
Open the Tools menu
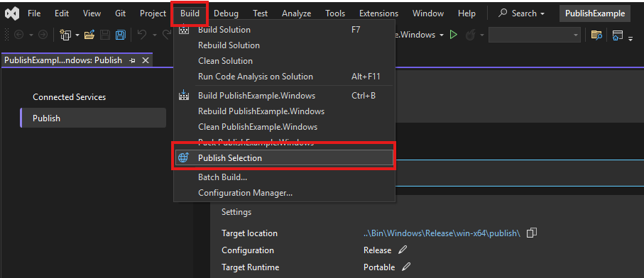[x=335, y=13]
